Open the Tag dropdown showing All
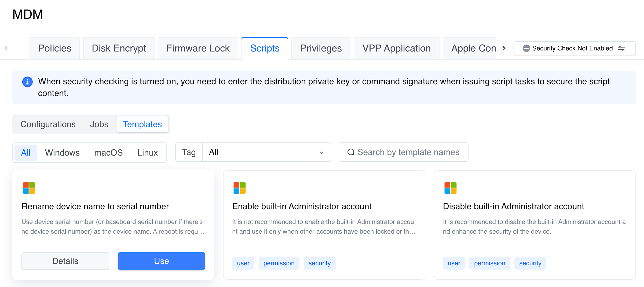The height and width of the screenshot is (287, 644). click(x=266, y=152)
